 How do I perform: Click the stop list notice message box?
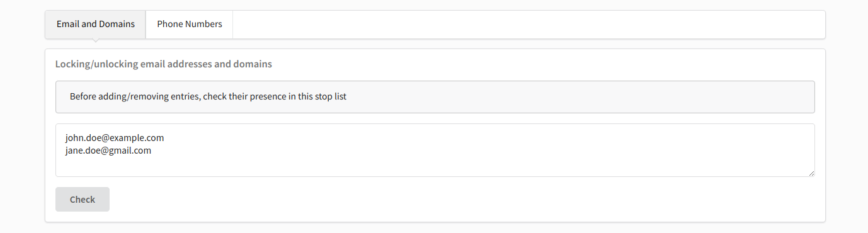pos(435,97)
